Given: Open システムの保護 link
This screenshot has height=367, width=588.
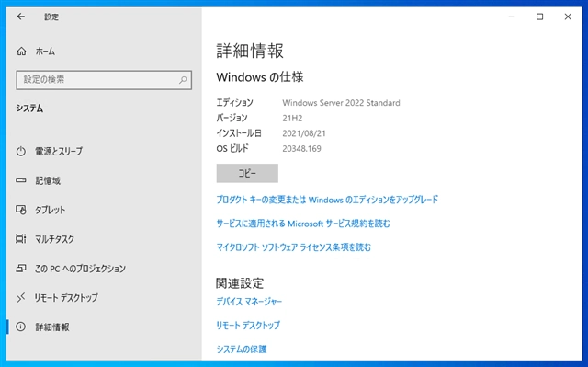Looking at the screenshot, I should tap(242, 349).
